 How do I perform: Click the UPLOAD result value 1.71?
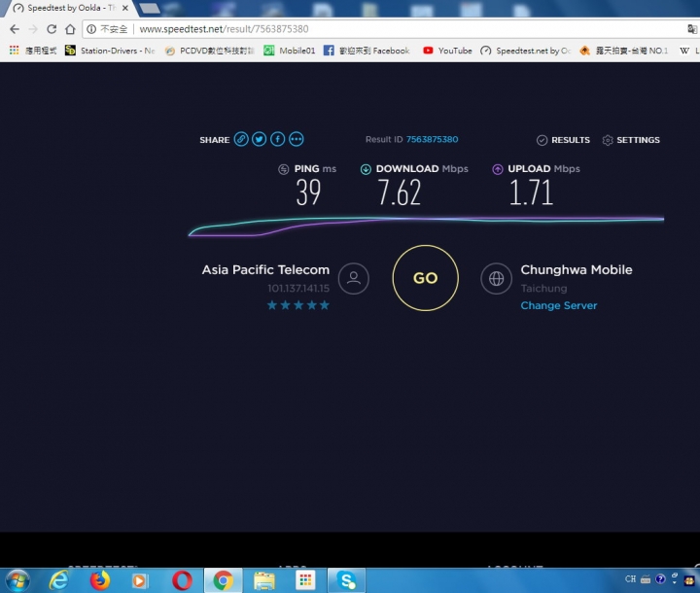click(x=531, y=192)
